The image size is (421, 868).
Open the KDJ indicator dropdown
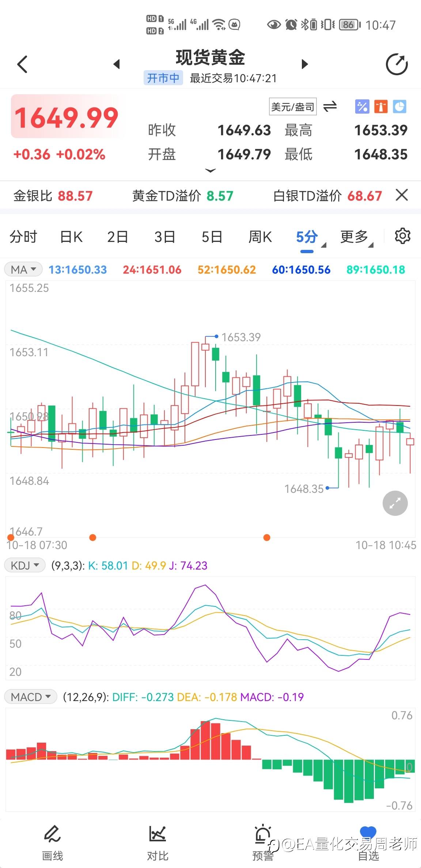click(x=25, y=566)
